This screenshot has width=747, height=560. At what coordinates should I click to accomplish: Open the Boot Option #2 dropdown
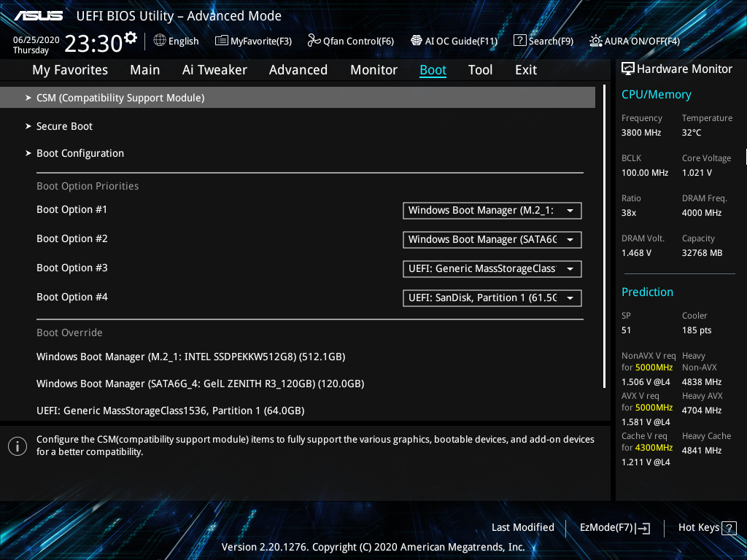click(x=492, y=239)
